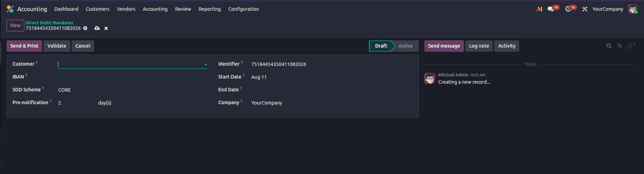The image size is (644, 174).
Task: Open the Start Date field Aug 11
Action: 259,77
